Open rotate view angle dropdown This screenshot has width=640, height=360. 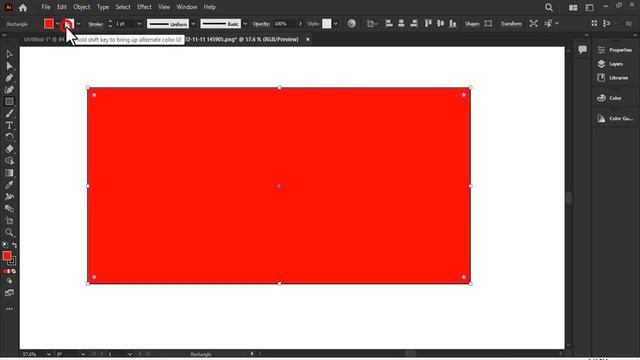[x=83, y=354]
